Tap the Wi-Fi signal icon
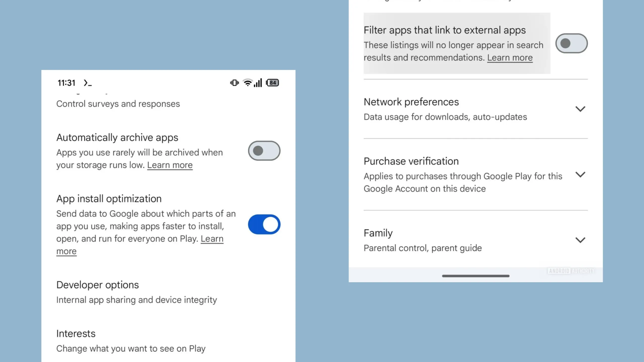Screen dimensions: 644x362 [x=248, y=83]
